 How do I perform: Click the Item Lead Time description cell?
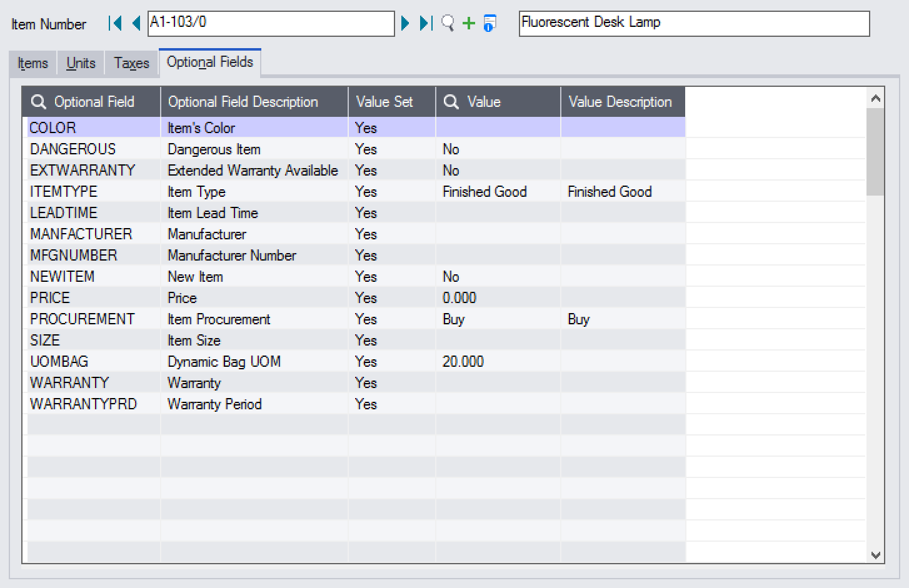click(x=254, y=212)
